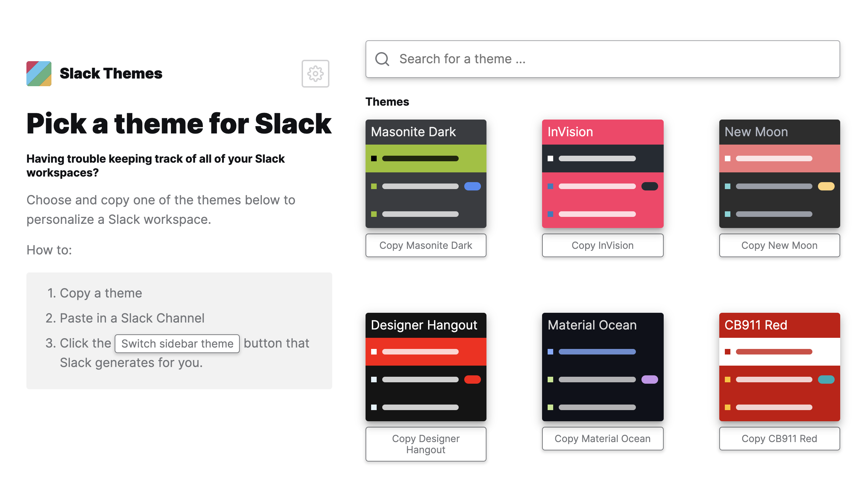Click the search magnifier icon

(x=382, y=59)
